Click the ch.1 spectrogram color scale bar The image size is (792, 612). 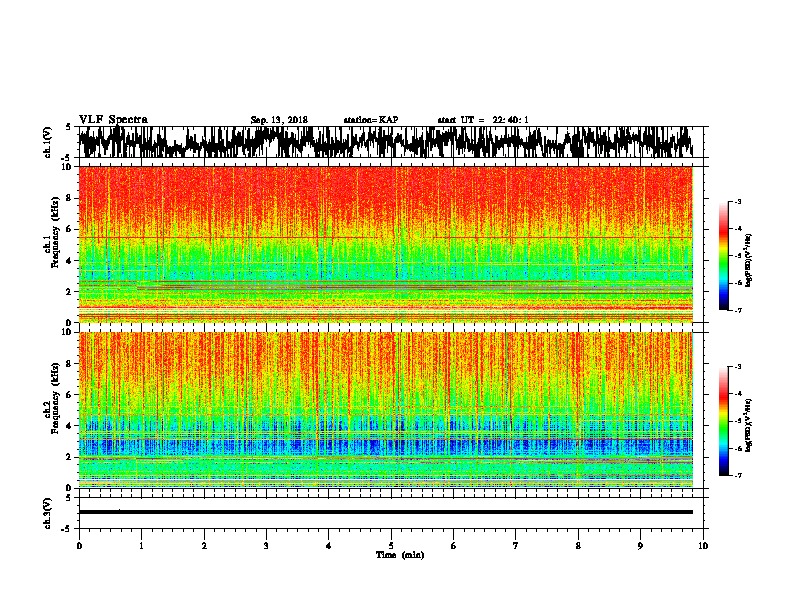724,256
